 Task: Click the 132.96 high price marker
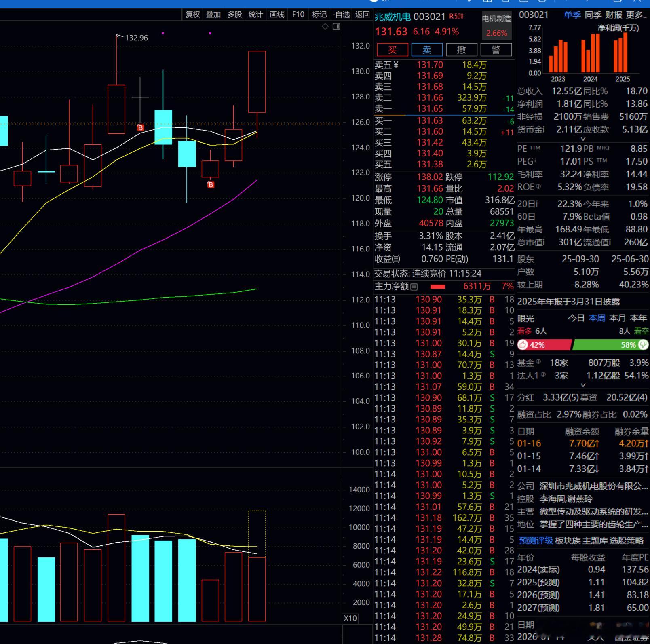point(136,38)
